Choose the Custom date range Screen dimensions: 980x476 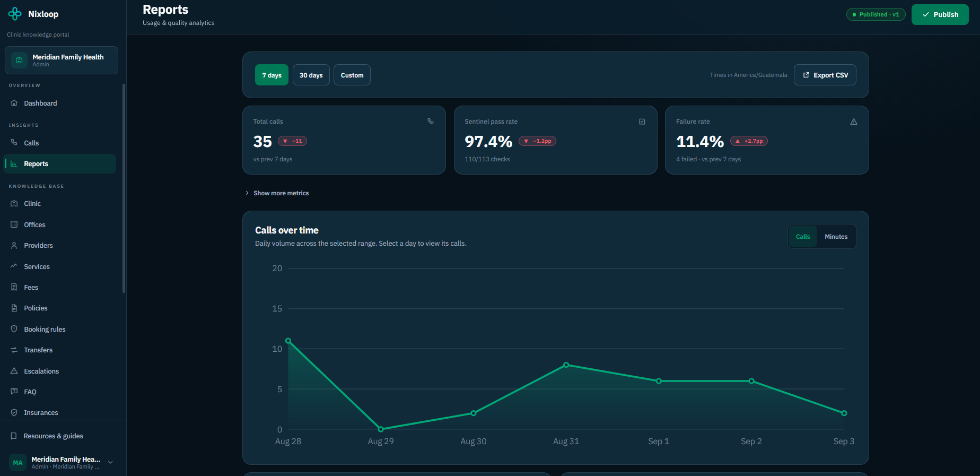[x=352, y=75]
